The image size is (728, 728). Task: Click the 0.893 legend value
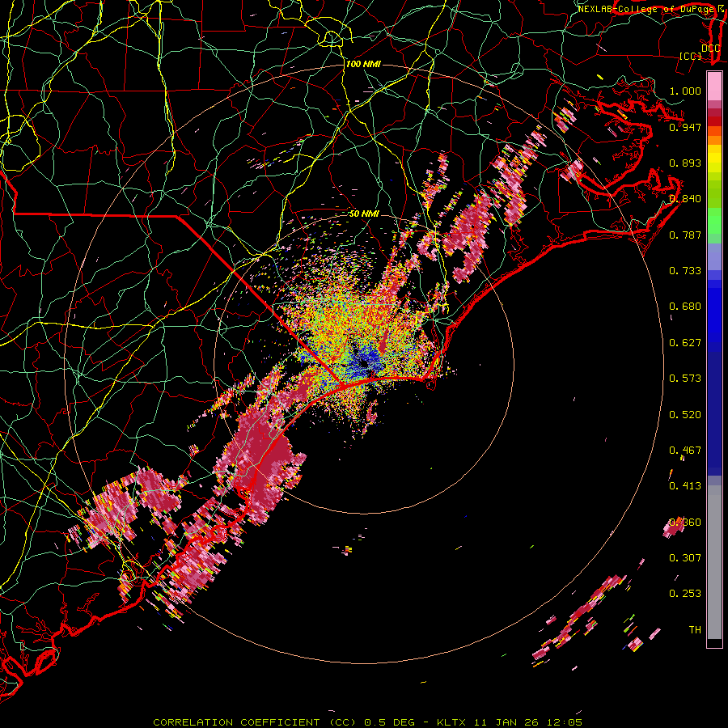pyautogui.click(x=685, y=163)
